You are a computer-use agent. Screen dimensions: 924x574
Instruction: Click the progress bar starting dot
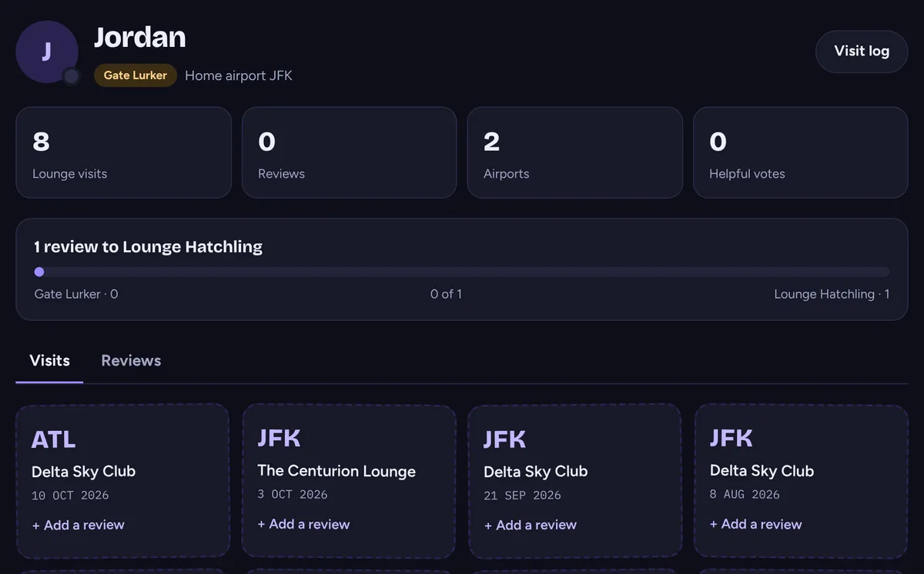tap(39, 272)
